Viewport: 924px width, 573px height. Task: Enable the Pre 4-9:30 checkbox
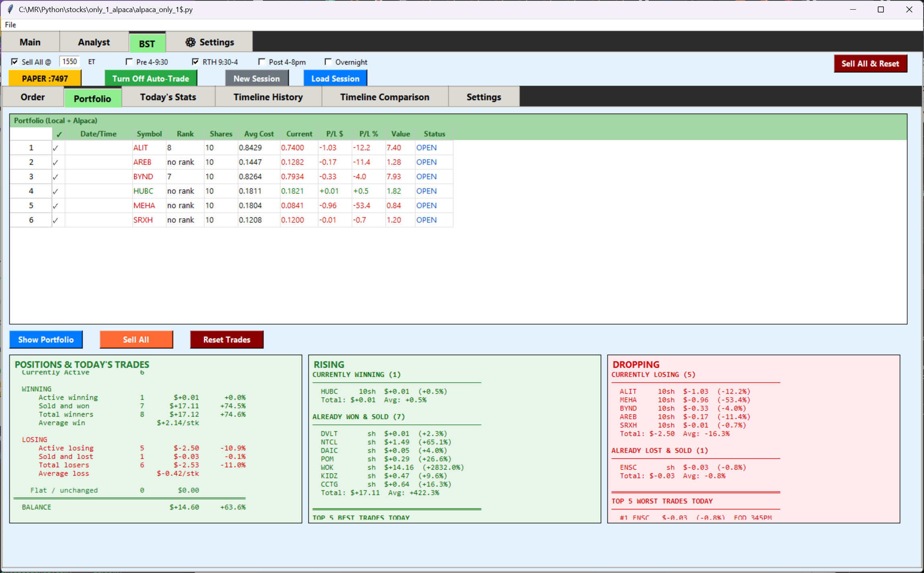point(129,62)
